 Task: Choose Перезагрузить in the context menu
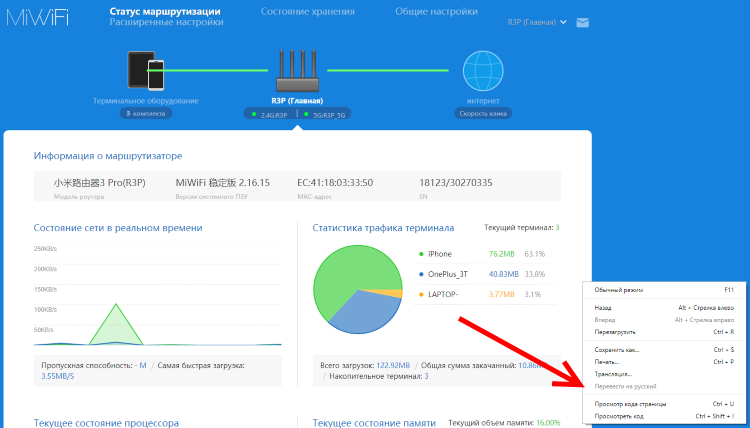(x=664, y=332)
